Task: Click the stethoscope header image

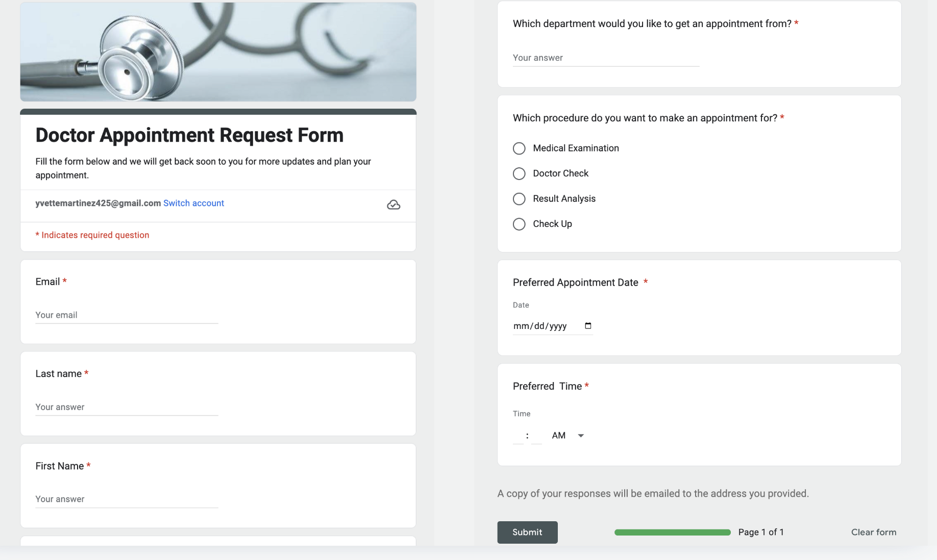Action: tap(218, 52)
